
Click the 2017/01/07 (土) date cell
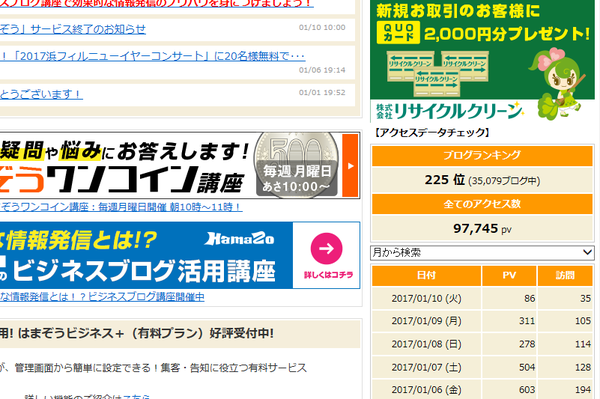click(426, 367)
